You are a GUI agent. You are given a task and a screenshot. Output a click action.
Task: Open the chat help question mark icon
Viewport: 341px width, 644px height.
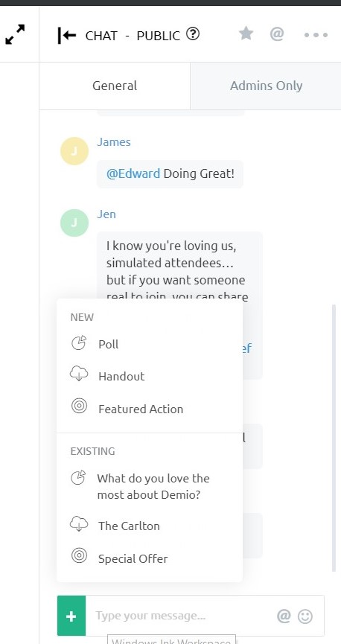click(x=193, y=34)
